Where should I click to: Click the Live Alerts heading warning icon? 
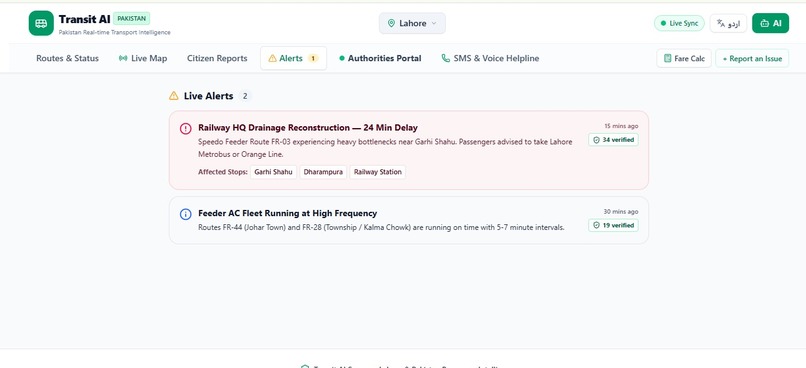coord(174,96)
